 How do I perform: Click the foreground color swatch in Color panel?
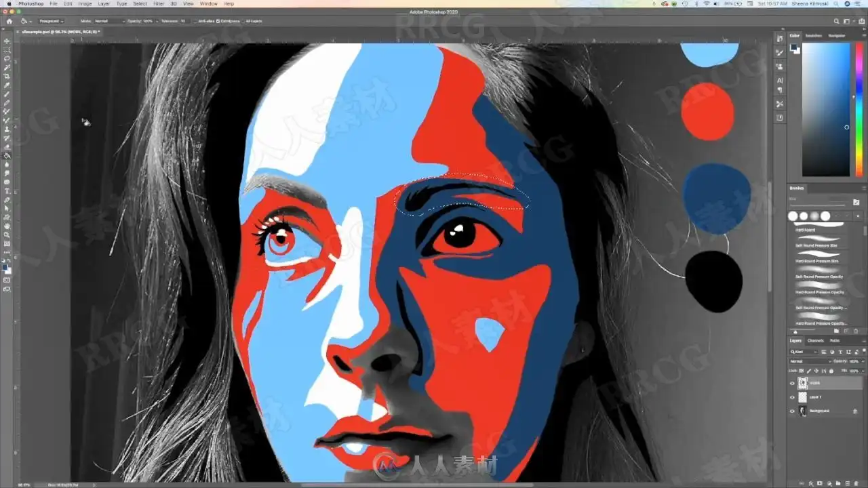pos(793,47)
